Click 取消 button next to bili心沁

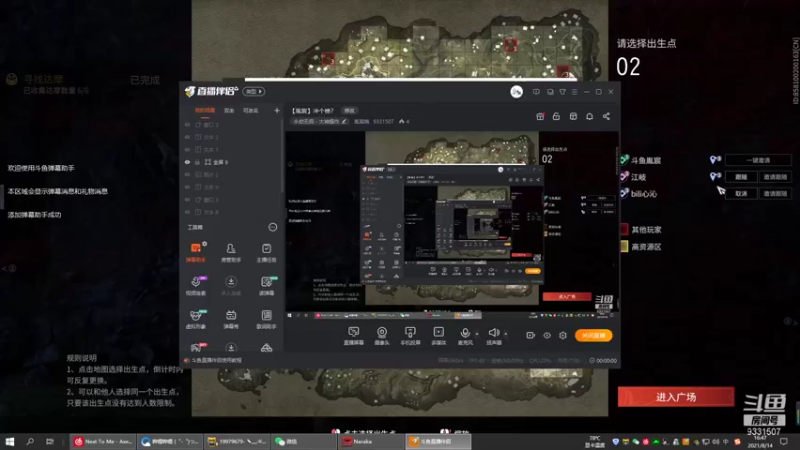741,193
